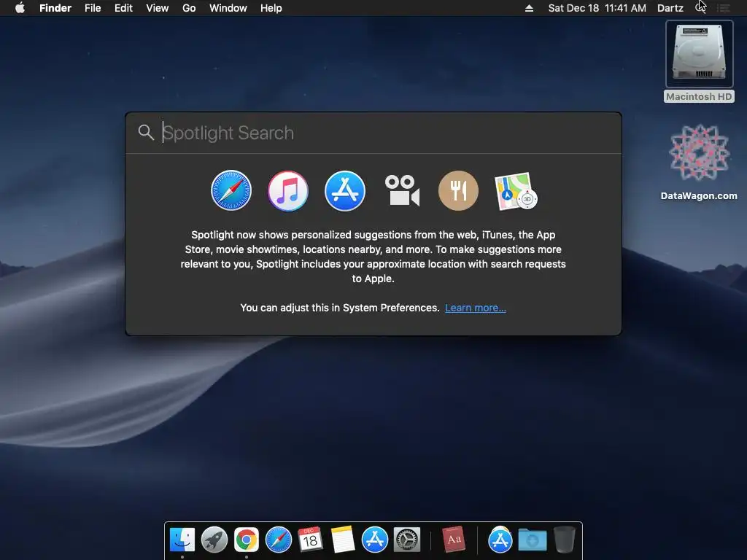Open System Preferences gear in Dock
747x560 pixels.
tap(407, 540)
